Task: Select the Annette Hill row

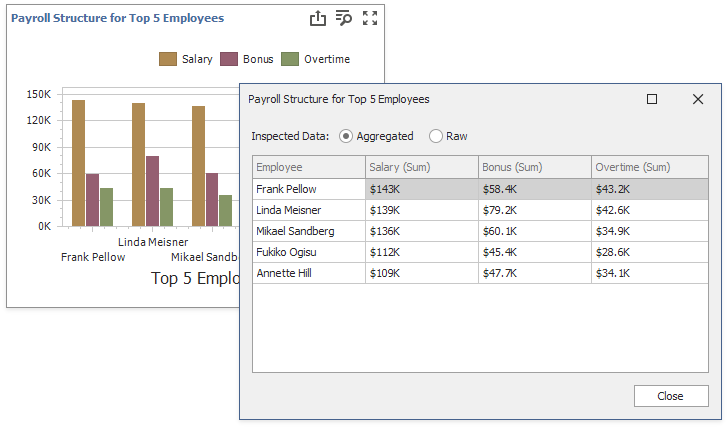Action: coord(308,273)
